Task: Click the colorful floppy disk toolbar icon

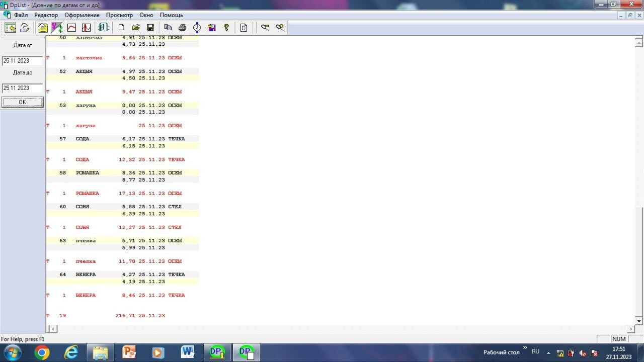Action: tap(212, 28)
